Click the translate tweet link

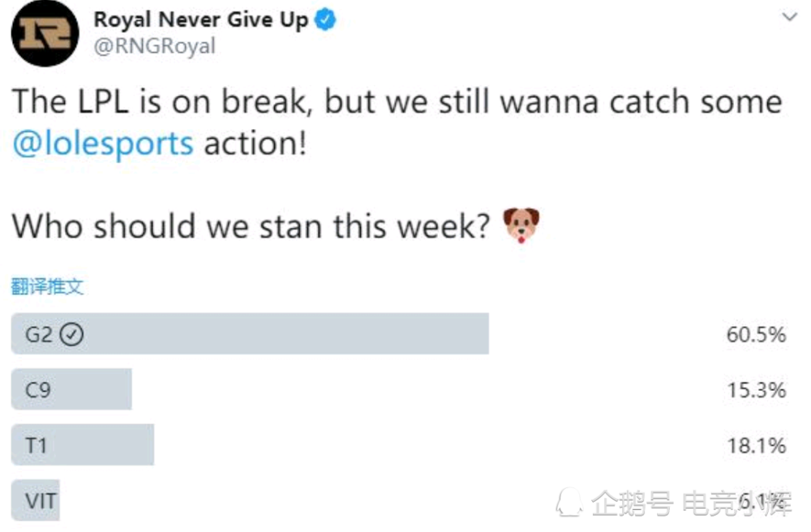click(47, 286)
